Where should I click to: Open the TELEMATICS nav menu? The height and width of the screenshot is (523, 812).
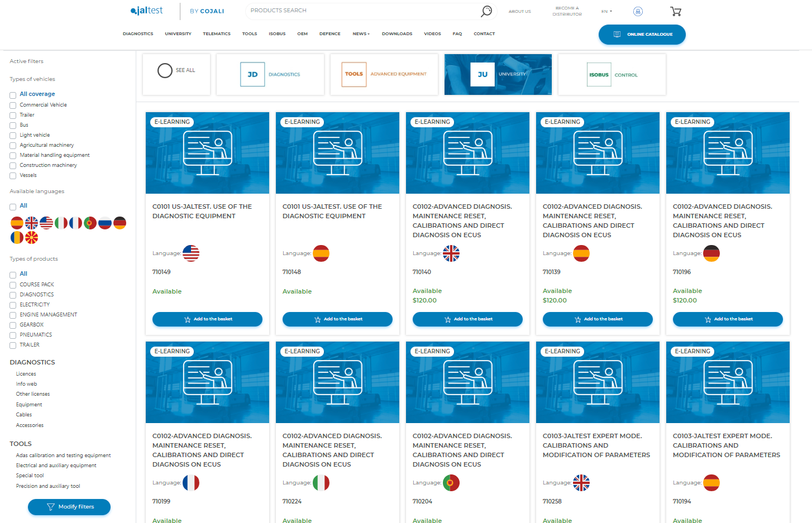click(217, 34)
